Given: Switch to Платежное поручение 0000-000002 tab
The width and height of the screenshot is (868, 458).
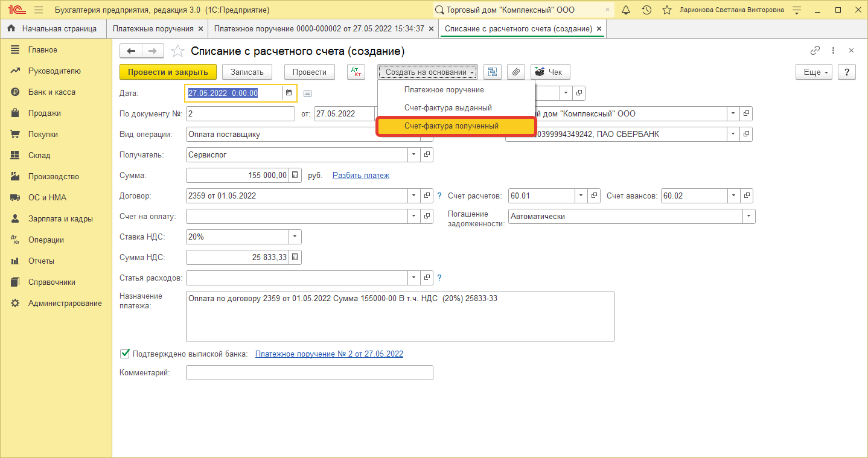Looking at the screenshot, I should [x=319, y=28].
